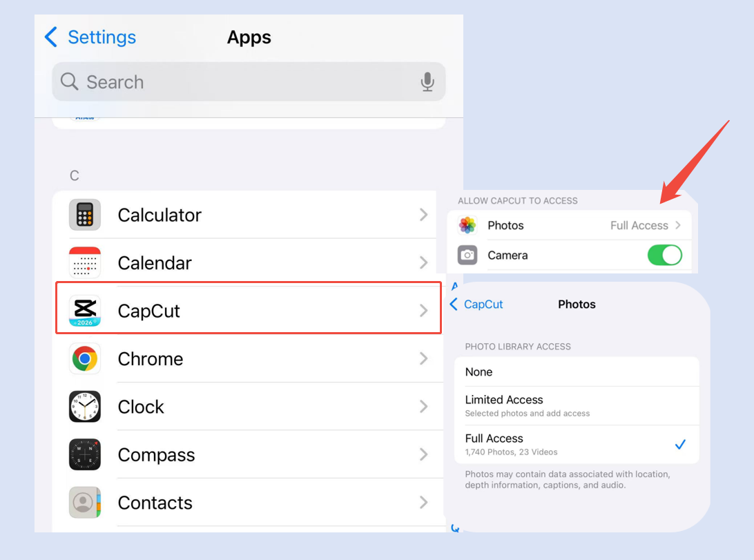This screenshot has height=560, width=754.
Task: Go back to Settings
Action: coord(90,37)
